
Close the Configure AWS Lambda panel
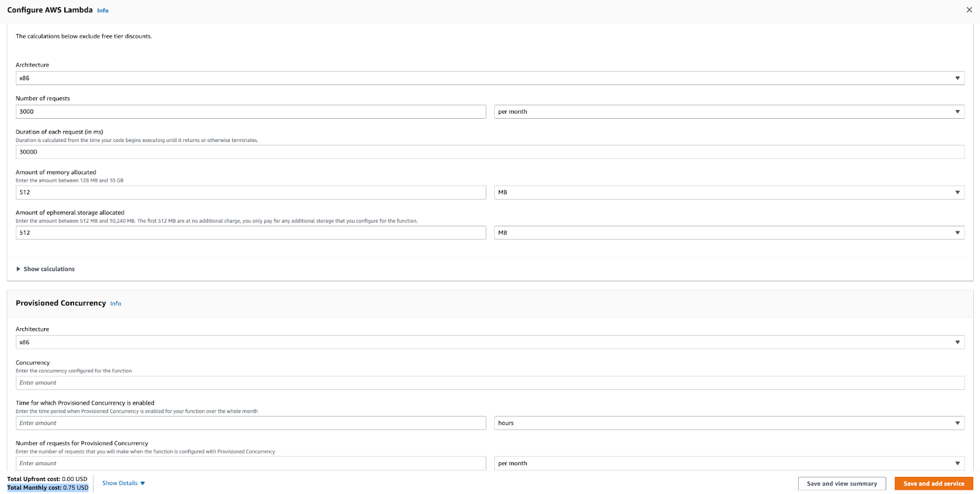[969, 10]
